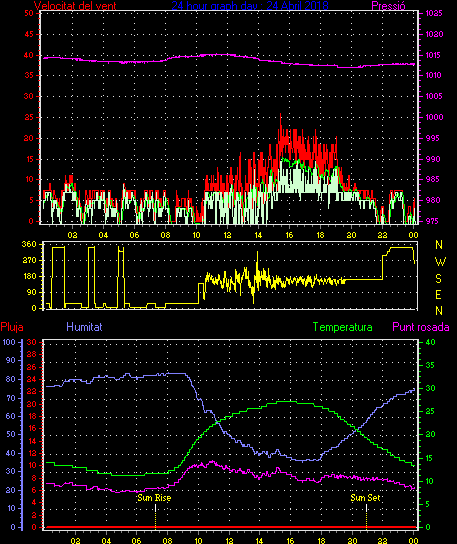Click the '28' value on red rain axis
Image resolution: width=457 pixels, height=544 pixels.
coord(32,354)
